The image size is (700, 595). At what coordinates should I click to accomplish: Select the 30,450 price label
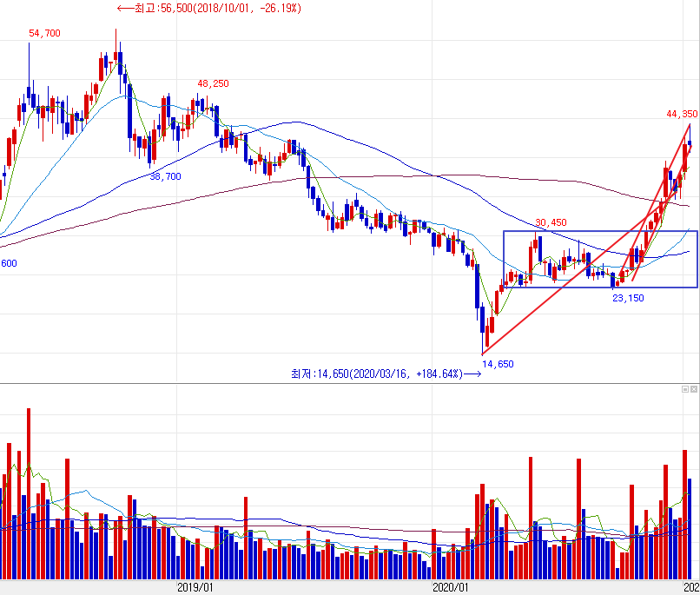point(551,222)
